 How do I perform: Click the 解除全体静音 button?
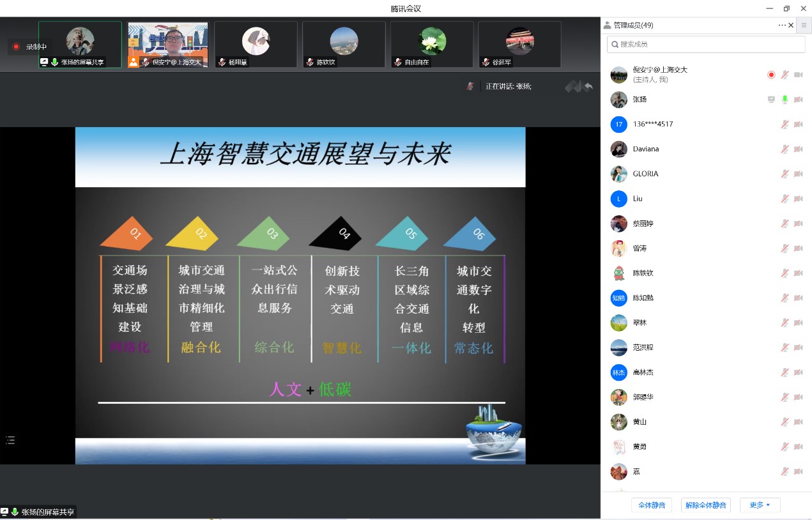point(705,505)
